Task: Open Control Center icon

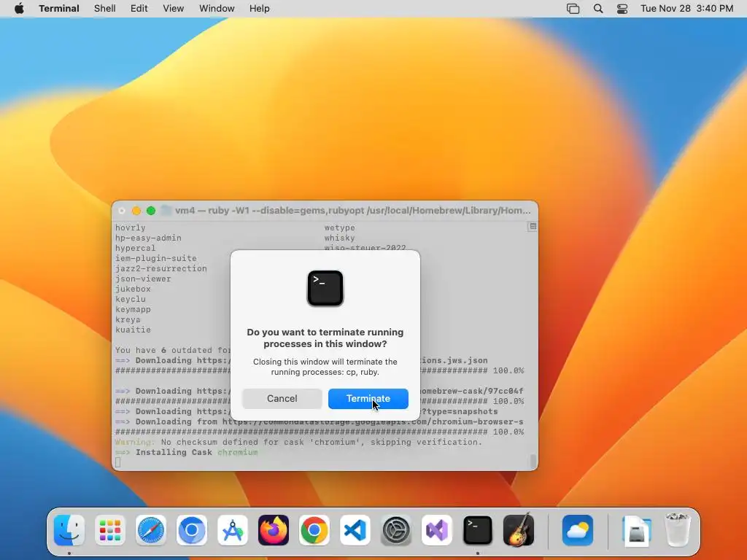Action: 622,9
